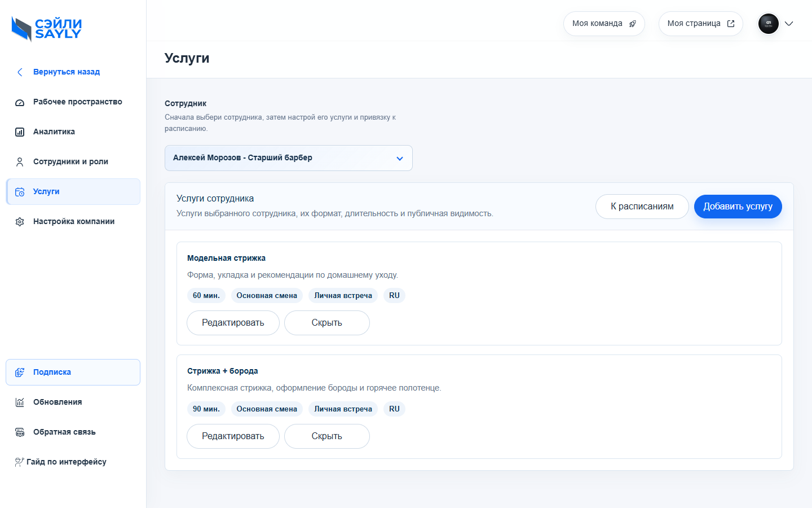Edit the Модельная стрижка service

click(233, 323)
